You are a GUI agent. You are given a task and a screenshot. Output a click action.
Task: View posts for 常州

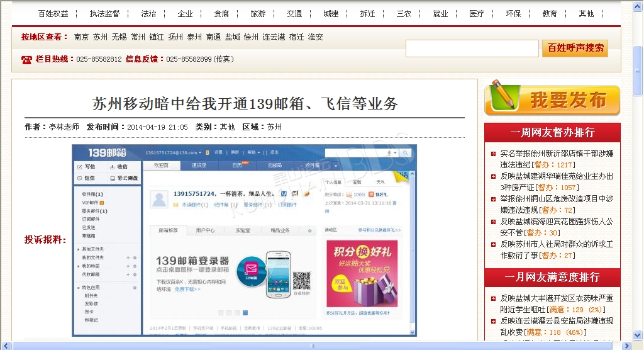tap(138, 37)
